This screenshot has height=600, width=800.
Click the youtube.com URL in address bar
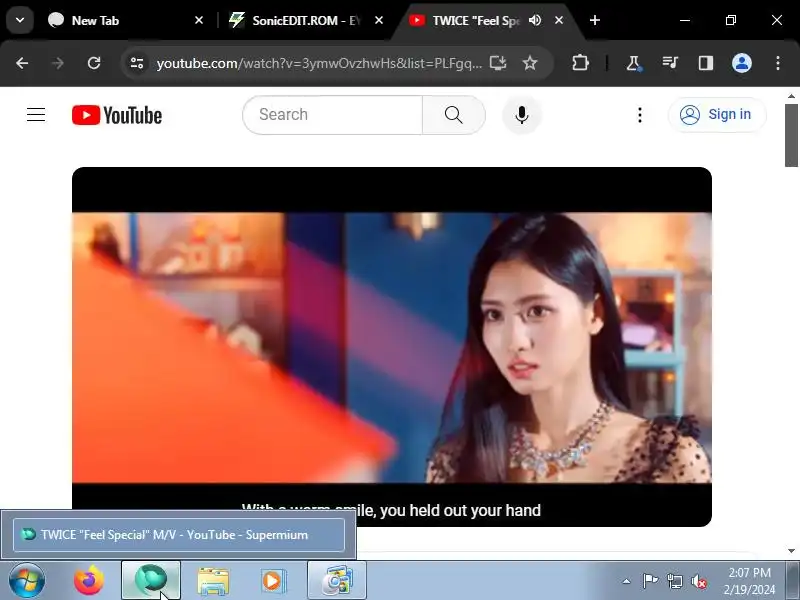(x=319, y=63)
